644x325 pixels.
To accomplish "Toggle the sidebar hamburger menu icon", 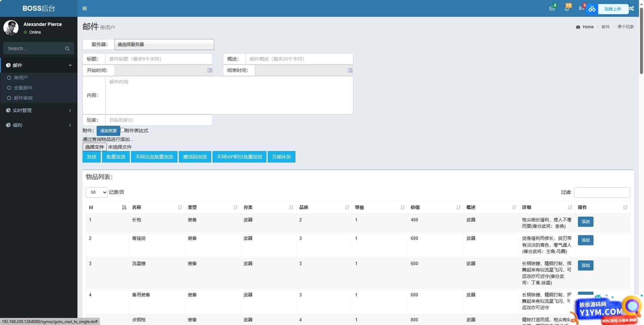I will point(85,8).
